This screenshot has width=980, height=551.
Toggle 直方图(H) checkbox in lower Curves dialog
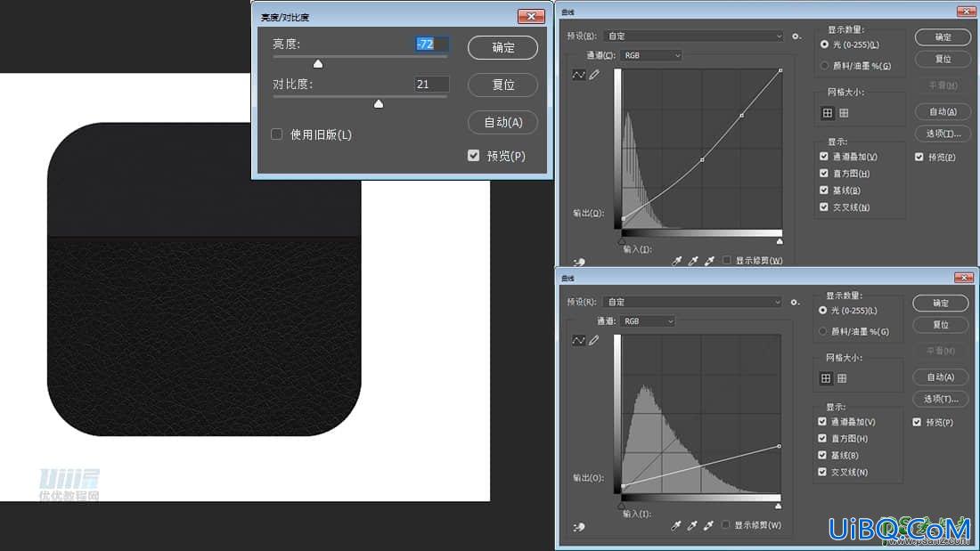point(822,439)
